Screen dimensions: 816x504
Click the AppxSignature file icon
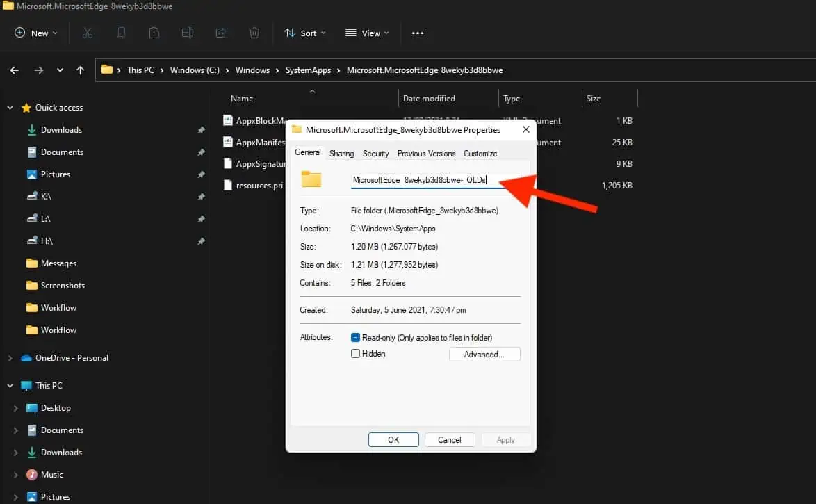pos(227,163)
